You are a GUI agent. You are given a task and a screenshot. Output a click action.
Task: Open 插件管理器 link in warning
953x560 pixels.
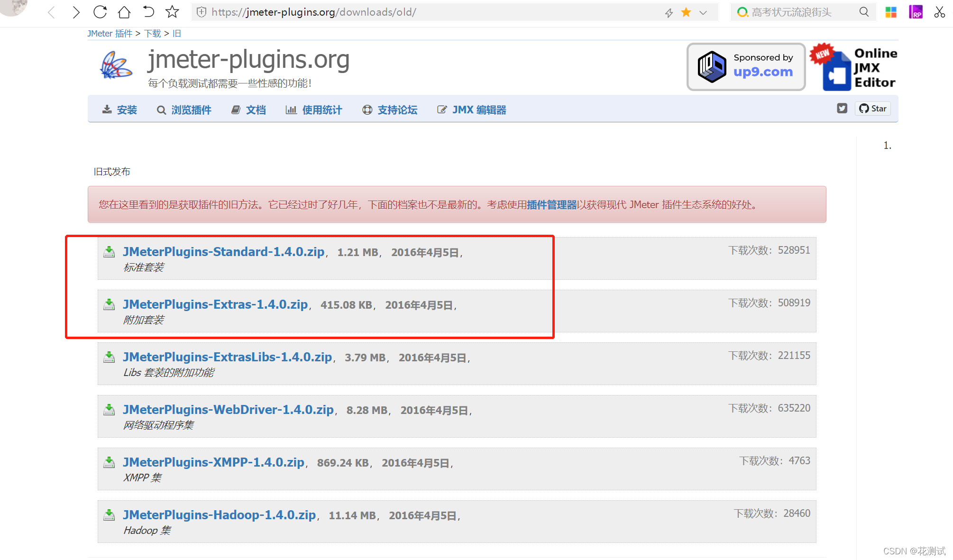point(552,205)
